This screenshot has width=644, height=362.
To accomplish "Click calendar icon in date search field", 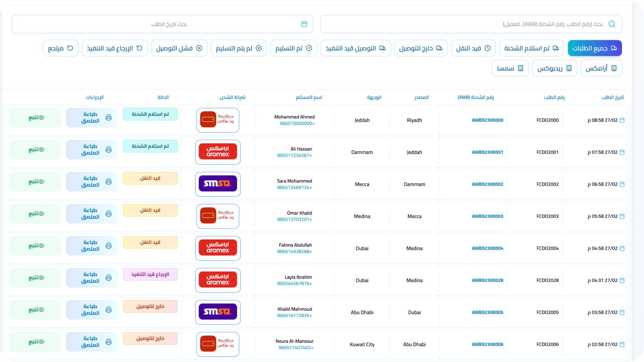I will (304, 24).
